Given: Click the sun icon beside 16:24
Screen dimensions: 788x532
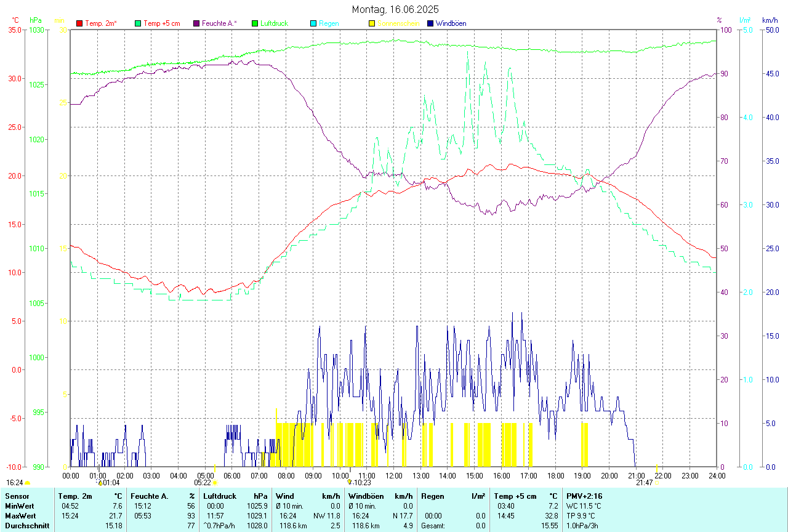Looking at the screenshot, I should (27, 483).
